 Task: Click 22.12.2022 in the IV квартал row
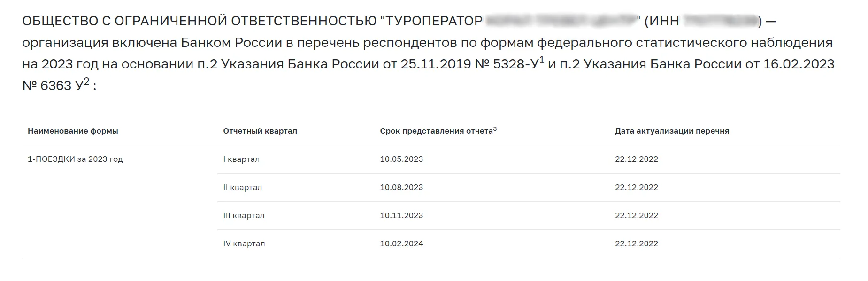[637, 243]
